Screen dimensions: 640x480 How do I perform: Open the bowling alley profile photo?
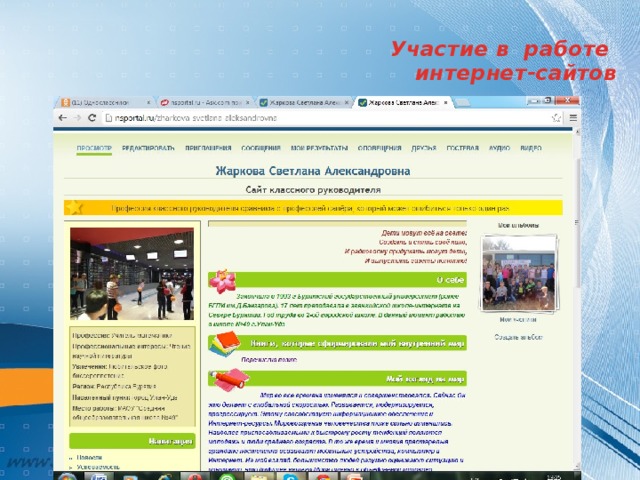point(132,274)
